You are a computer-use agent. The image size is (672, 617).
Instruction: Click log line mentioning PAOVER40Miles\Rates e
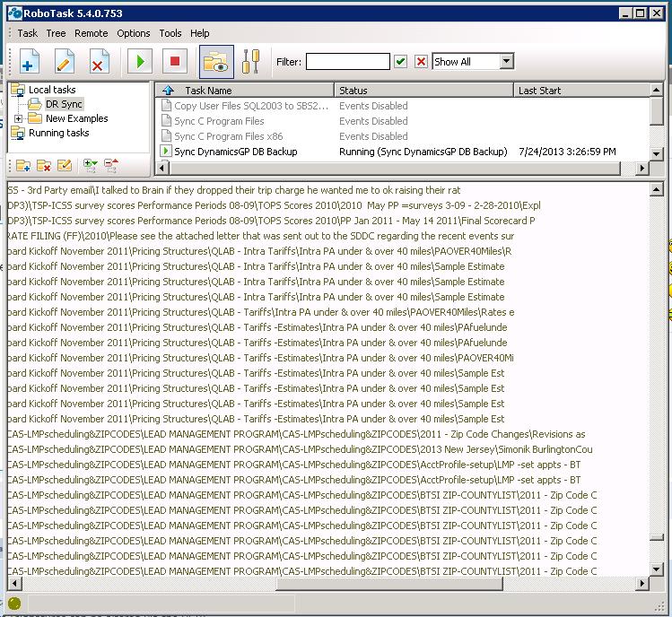coord(261,312)
